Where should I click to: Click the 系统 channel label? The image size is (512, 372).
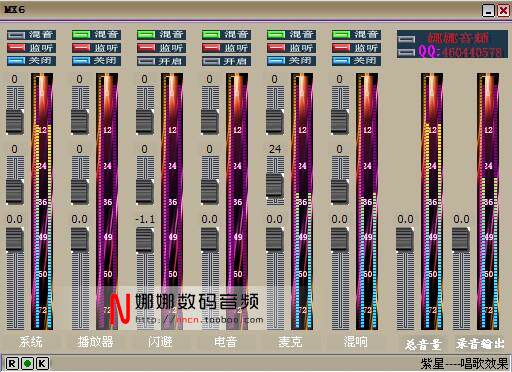pyautogui.click(x=31, y=342)
